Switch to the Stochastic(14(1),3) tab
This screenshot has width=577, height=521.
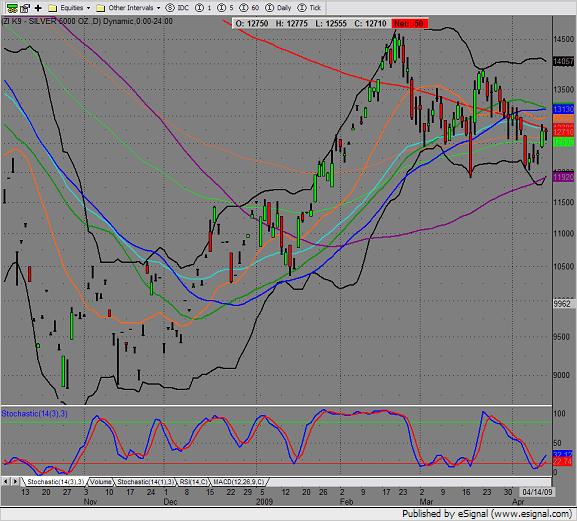click(x=145, y=482)
